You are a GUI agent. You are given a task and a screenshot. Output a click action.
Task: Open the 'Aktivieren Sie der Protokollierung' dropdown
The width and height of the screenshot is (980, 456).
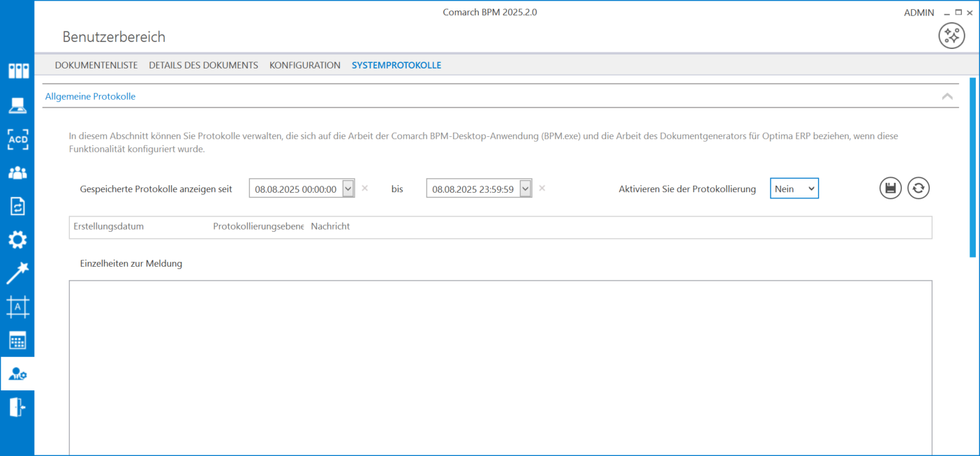[x=794, y=189]
